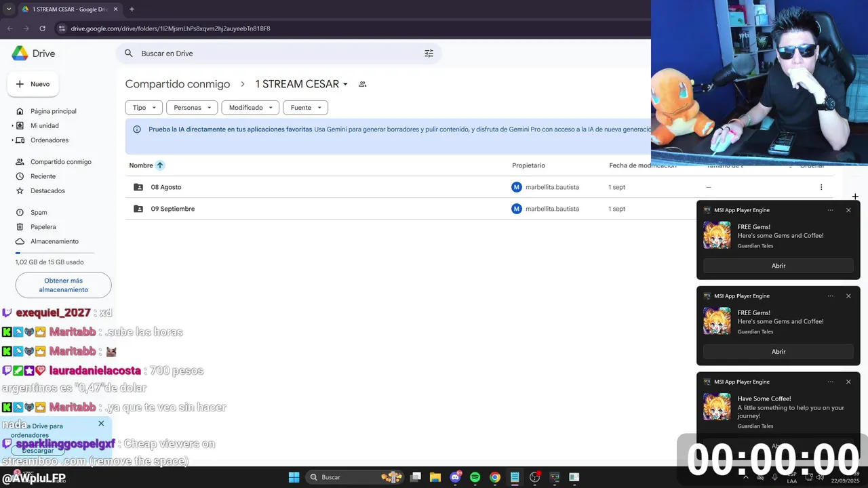This screenshot has height=488, width=868.
Task: Open the browser tab list chevron
Action: point(9,9)
